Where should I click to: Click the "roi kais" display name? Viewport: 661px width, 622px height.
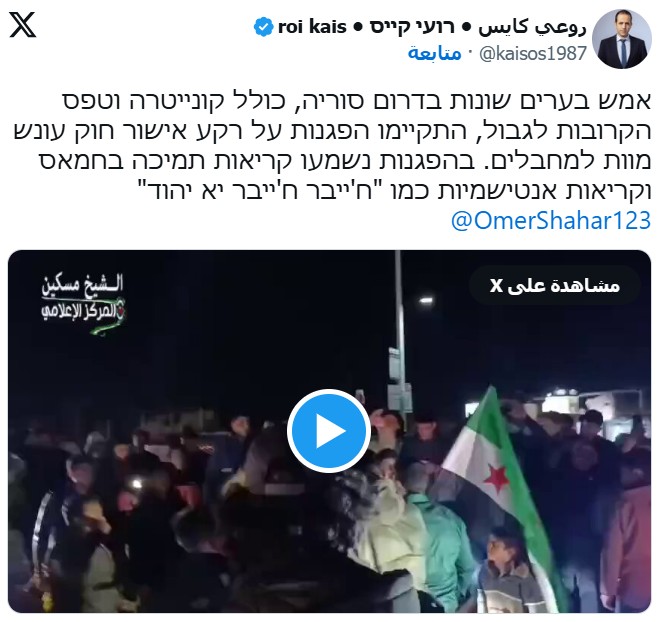312,27
